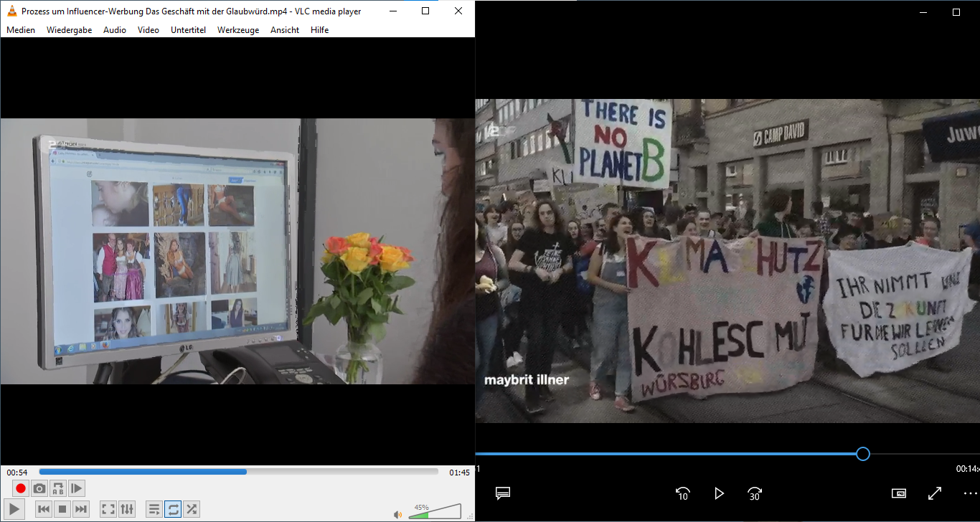Open the Medien menu
980x522 pixels.
click(x=21, y=30)
